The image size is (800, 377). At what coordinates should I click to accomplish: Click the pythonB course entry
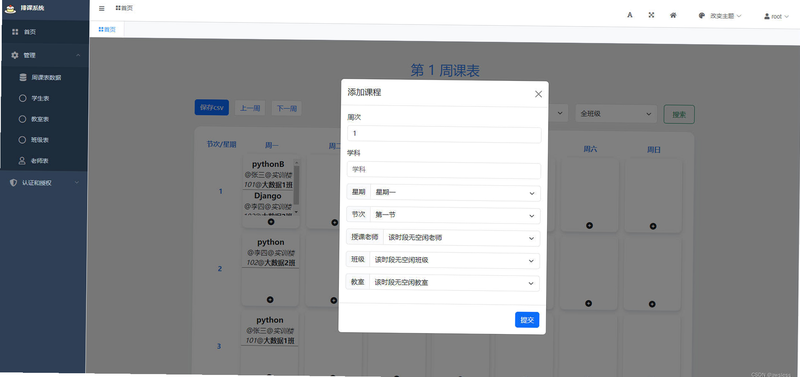[268, 174]
